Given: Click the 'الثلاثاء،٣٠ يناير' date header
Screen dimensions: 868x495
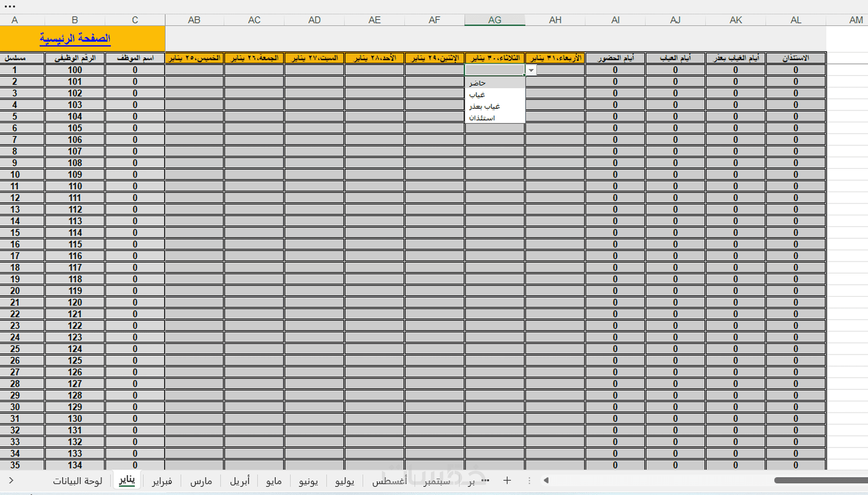Looking at the screenshot, I should [495, 58].
